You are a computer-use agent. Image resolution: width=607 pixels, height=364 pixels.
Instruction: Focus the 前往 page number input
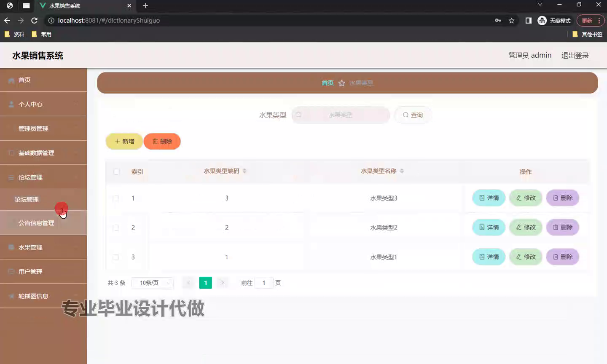[x=264, y=283]
